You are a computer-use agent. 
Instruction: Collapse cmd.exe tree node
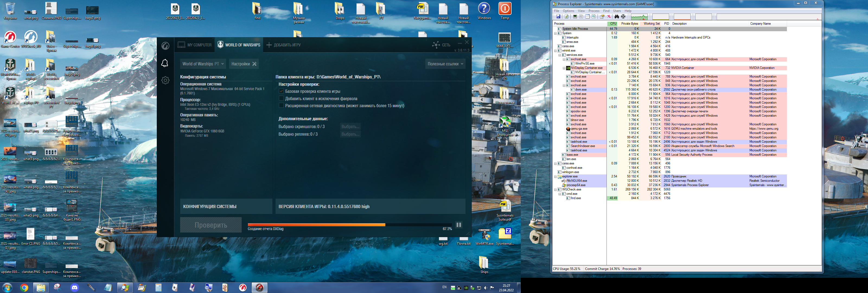point(560,194)
